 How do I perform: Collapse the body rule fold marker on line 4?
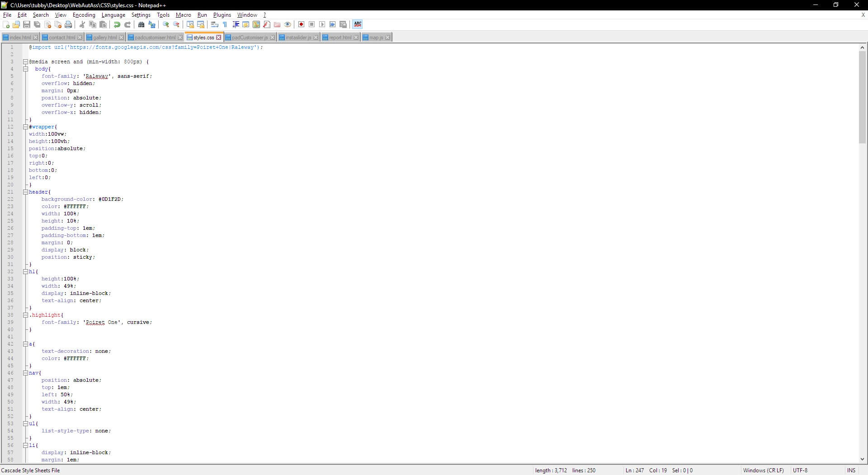tap(26, 69)
